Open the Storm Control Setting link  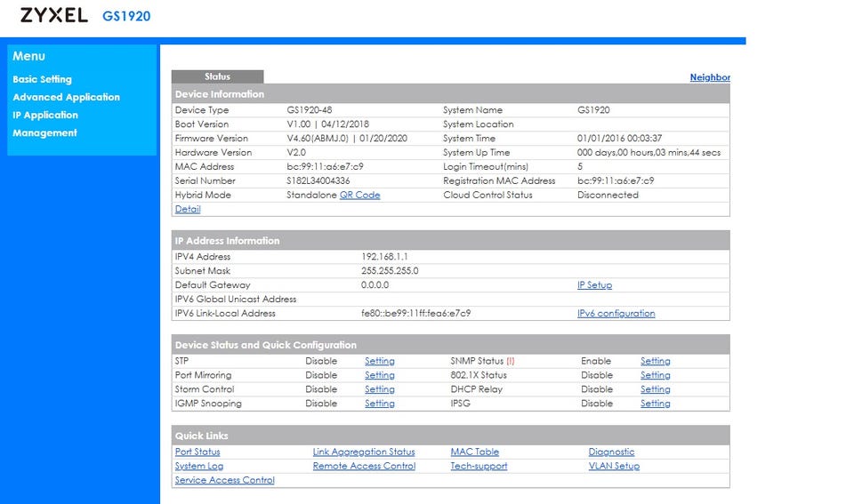pyautogui.click(x=380, y=389)
